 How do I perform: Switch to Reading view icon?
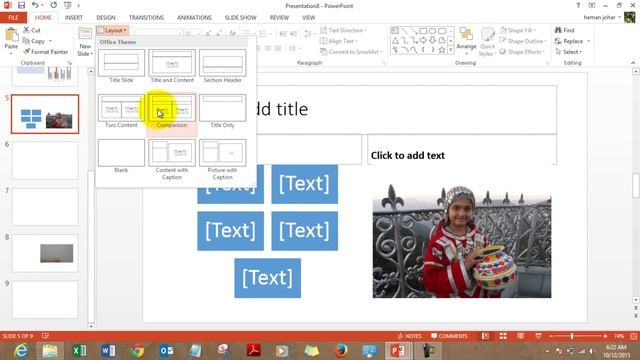point(520,336)
